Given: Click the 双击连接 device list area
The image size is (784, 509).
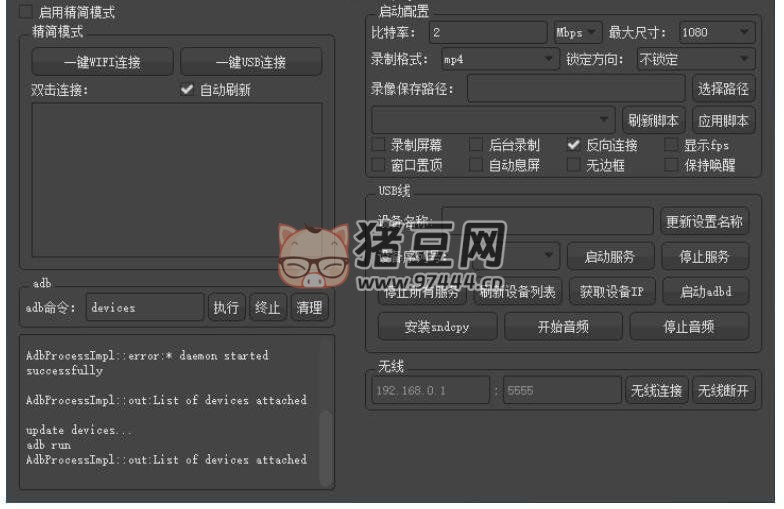Looking at the screenshot, I should 177,180.
